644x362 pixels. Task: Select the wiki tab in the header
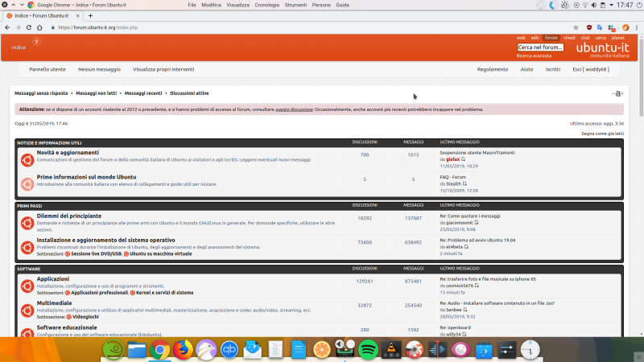pyautogui.click(x=535, y=38)
